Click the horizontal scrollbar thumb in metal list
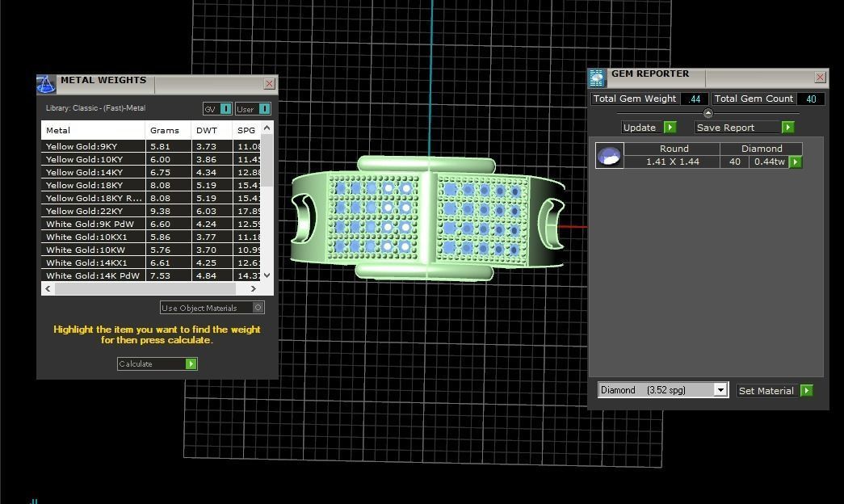Viewport: 844px width, 504px height. coord(145,288)
